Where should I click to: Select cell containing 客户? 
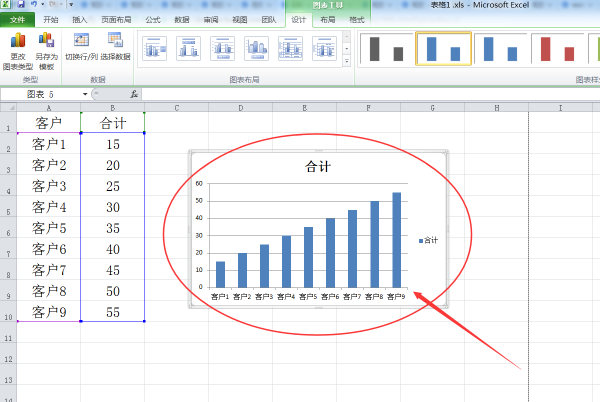tap(49, 123)
